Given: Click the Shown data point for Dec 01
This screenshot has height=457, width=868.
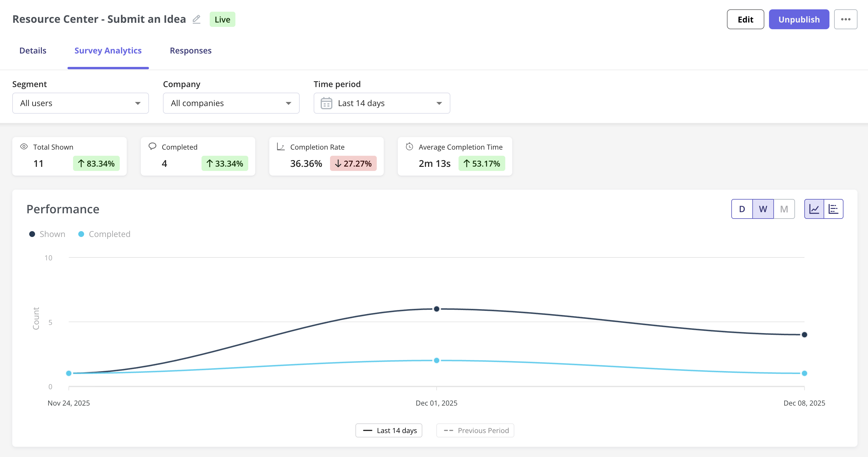Looking at the screenshot, I should pyautogui.click(x=436, y=309).
